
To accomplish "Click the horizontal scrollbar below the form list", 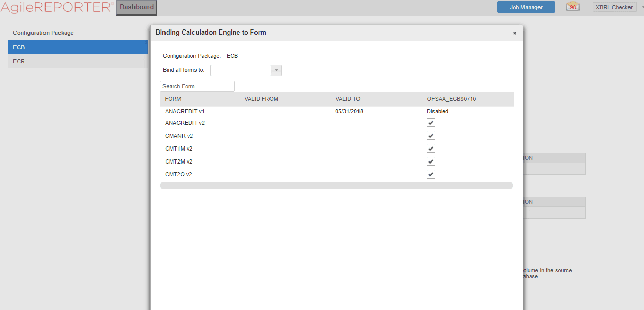I will (x=336, y=185).
